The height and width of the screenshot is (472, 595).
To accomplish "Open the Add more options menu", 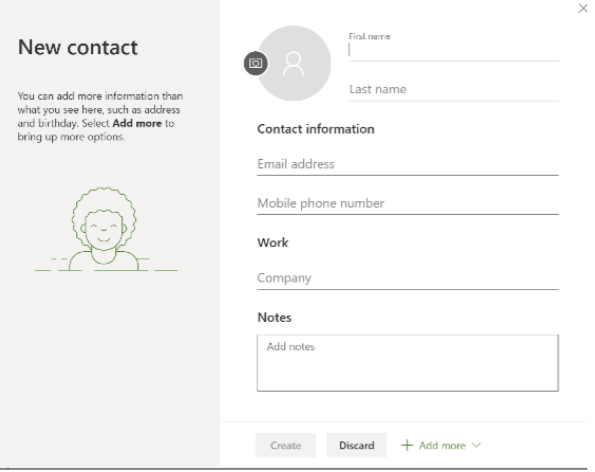I will click(441, 445).
